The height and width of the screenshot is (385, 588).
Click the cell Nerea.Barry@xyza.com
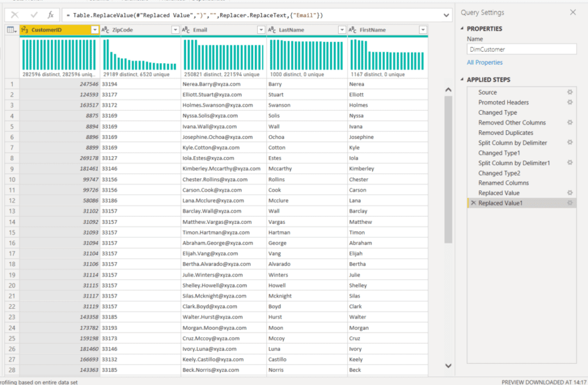tap(223, 84)
